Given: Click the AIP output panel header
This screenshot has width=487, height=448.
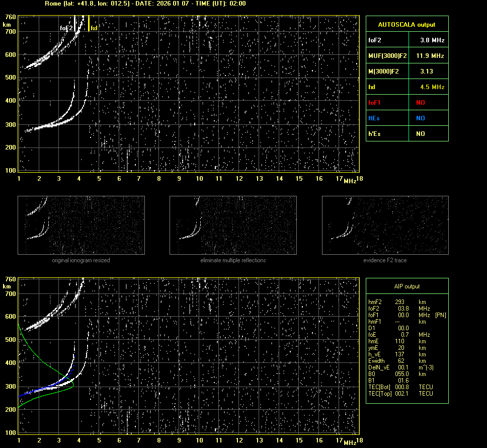Looking at the screenshot, I should coord(407,286).
